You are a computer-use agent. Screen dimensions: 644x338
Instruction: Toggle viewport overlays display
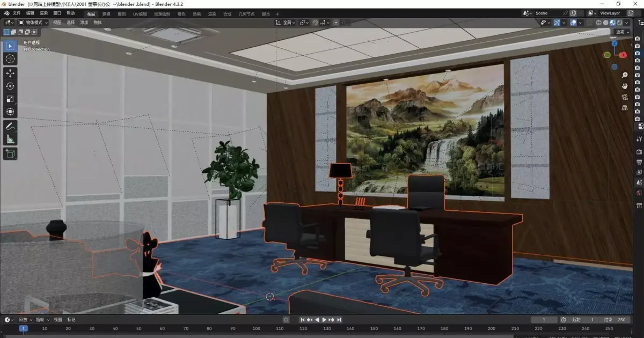[x=573, y=23]
